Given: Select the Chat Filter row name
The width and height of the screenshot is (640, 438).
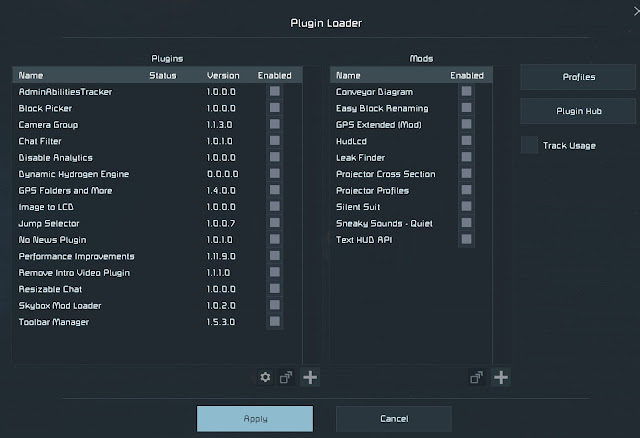Looking at the screenshot, I should coord(40,141).
